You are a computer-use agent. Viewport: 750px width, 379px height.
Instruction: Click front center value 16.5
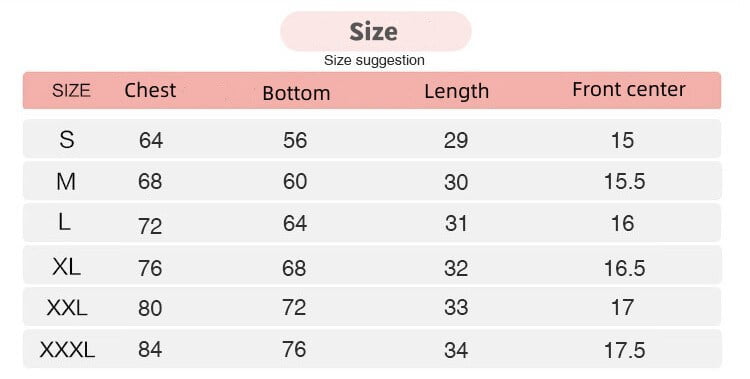tap(625, 268)
